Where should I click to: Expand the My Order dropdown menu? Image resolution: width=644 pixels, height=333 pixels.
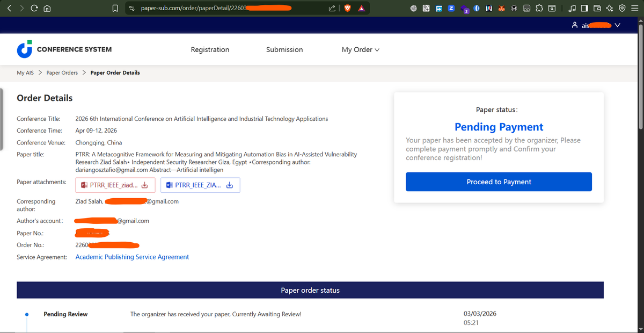(361, 49)
